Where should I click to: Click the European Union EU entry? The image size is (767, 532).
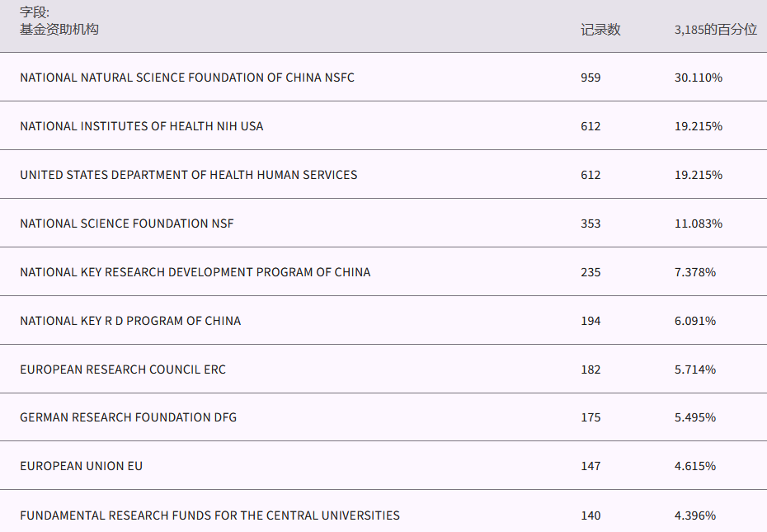point(82,466)
